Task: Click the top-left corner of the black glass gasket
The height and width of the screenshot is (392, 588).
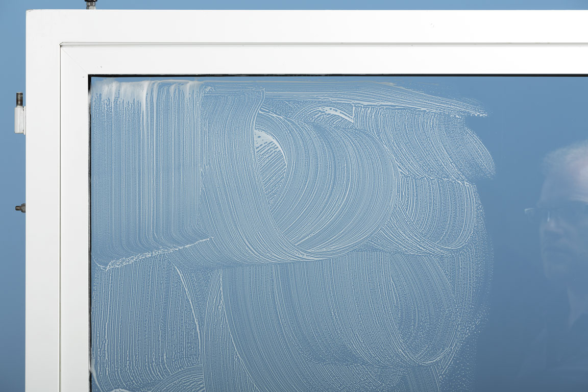Action: [91, 78]
